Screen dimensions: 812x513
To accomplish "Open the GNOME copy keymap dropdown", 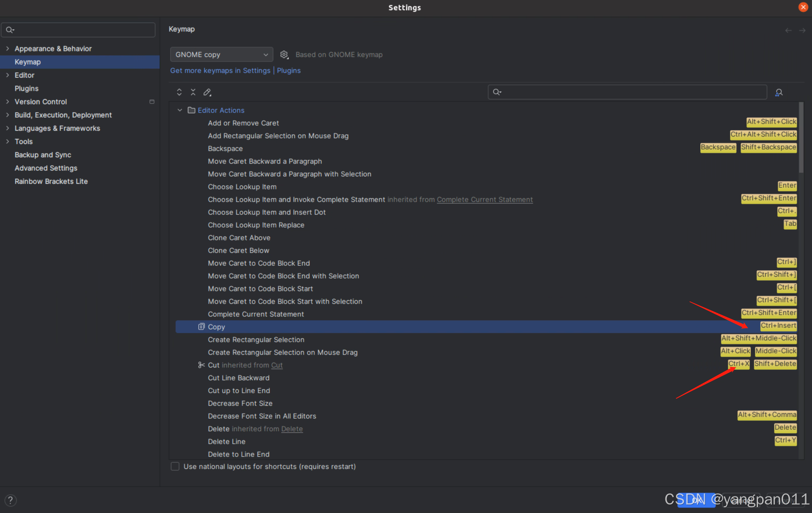I will (x=221, y=55).
